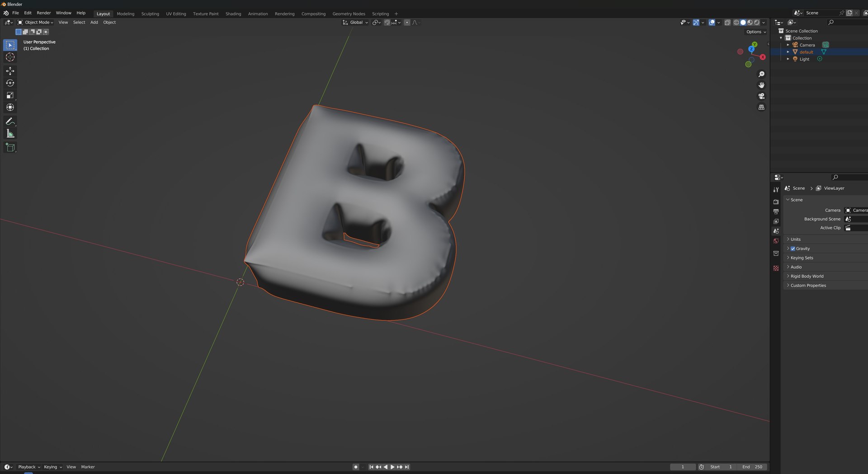Image resolution: width=868 pixels, height=474 pixels.
Task: Open the Render menu
Action: click(x=44, y=13)
